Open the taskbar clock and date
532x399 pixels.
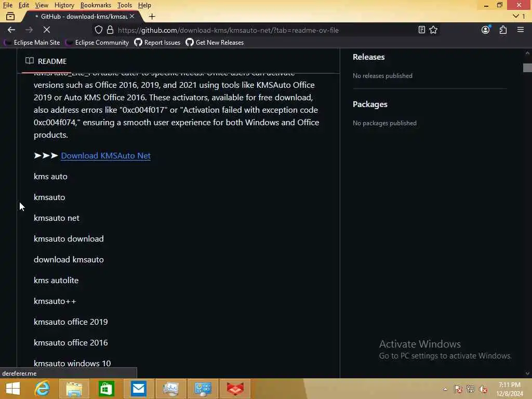(x=510, y=389)
